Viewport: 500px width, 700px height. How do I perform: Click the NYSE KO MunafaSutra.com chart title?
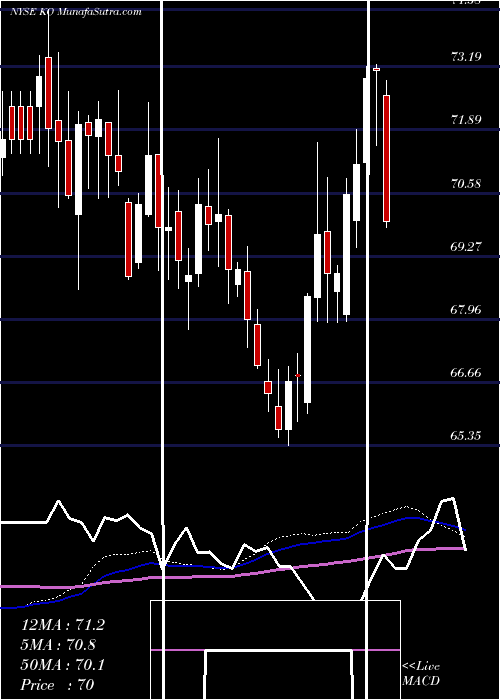[76, 12]
